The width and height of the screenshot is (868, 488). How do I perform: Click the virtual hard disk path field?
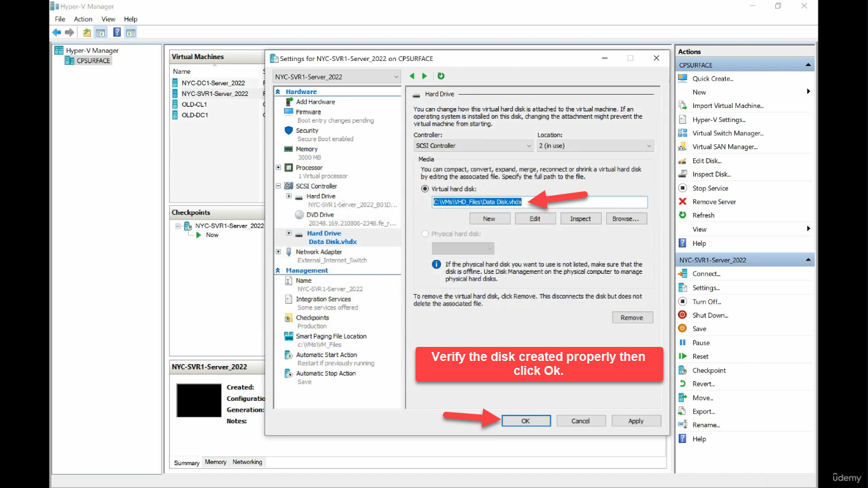pyautogui.click(x=539, y=202)
